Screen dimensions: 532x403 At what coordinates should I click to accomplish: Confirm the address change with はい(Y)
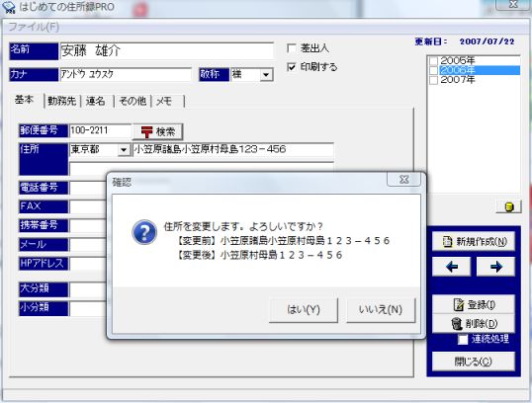[304, 310]
